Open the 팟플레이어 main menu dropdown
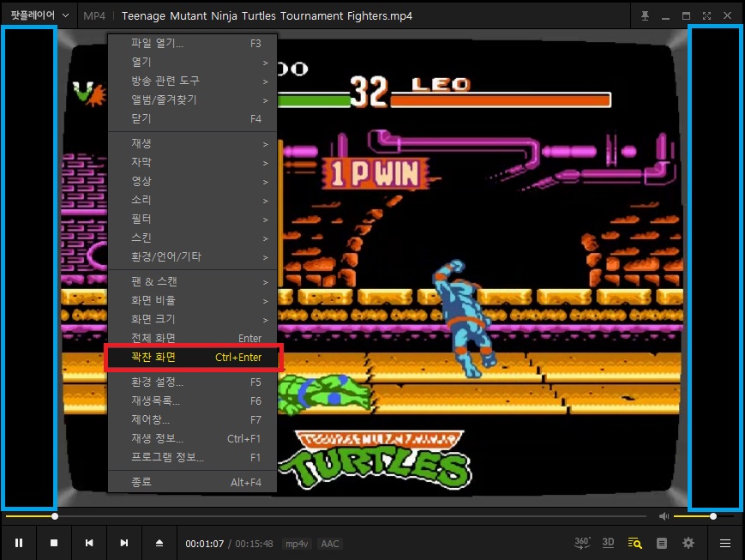 point(40,15)
